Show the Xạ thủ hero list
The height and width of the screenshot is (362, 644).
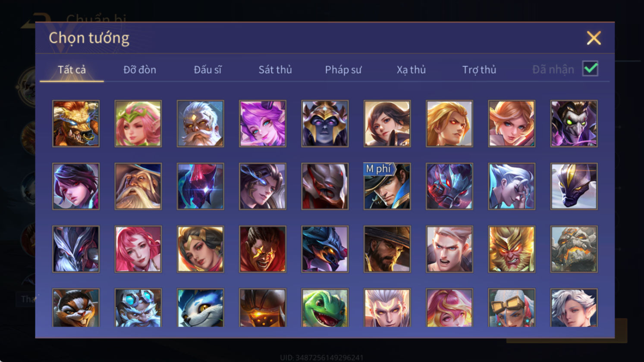(x=411, y=69)
